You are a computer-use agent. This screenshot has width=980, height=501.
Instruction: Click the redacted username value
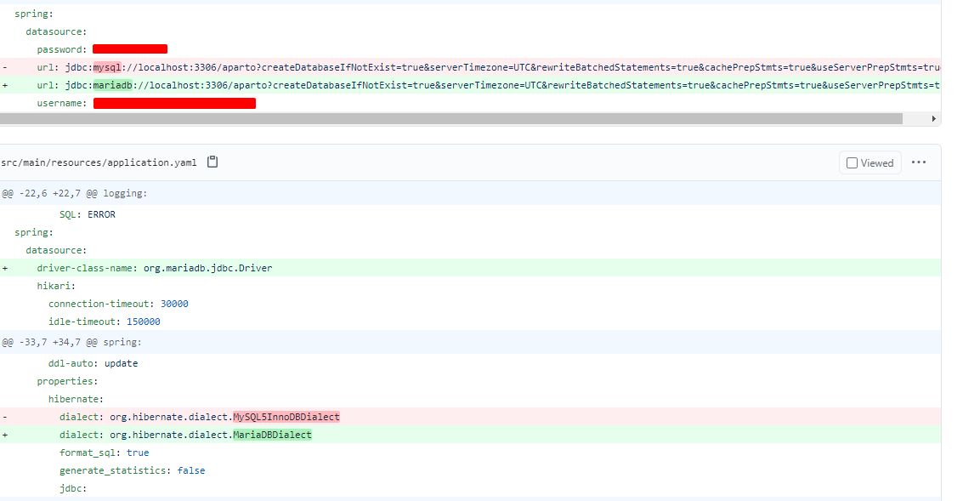coord(174,103)
